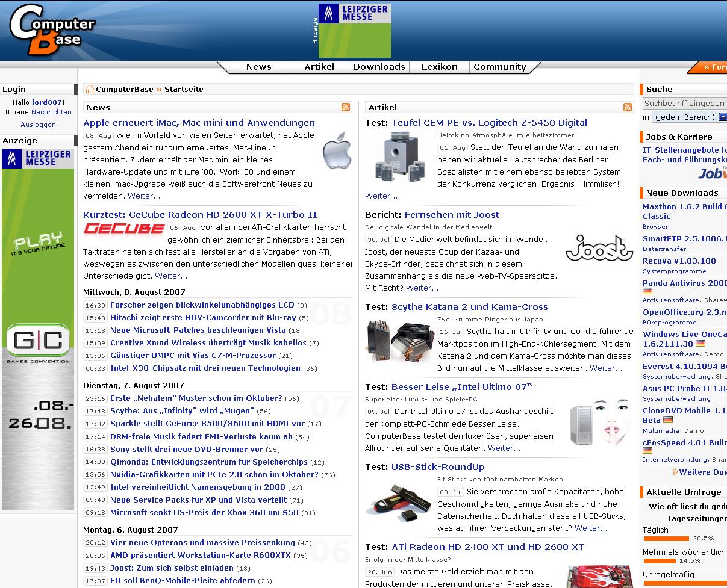
Task: Open Microsoft senkt US-Preis Xbox 360 news
Action: [204, 512]
